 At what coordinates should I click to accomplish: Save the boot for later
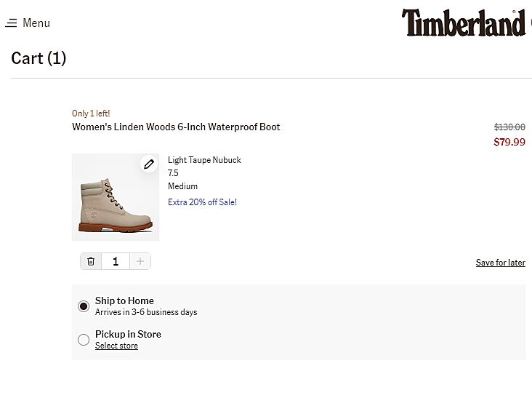tap(500, 263)
